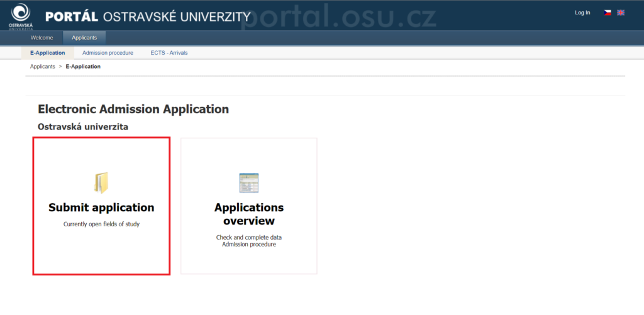Select the E-Application sub-tab
The width and height of the screenshot is (644, 315).
tap(48, 53)
